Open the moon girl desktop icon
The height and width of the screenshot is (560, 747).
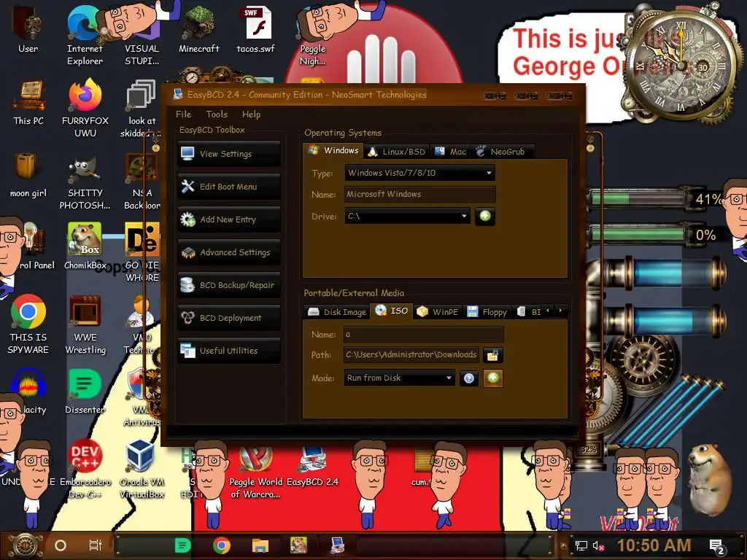click(x=28, y=175)
